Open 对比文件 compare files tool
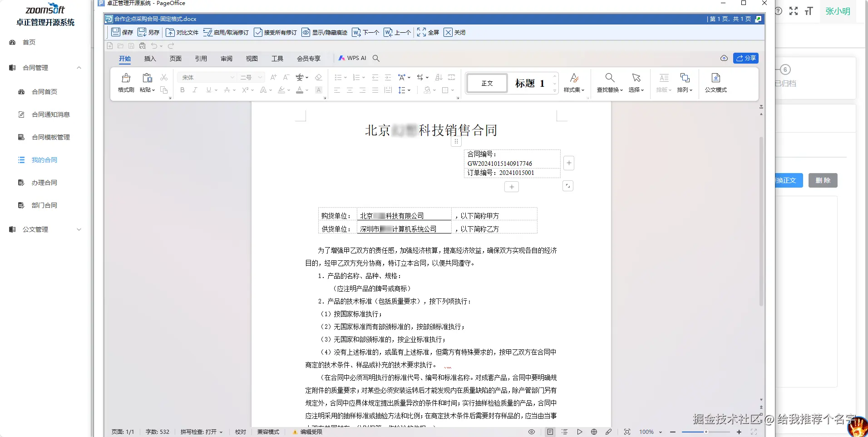 pyautogui.click(x=182, y=32)
